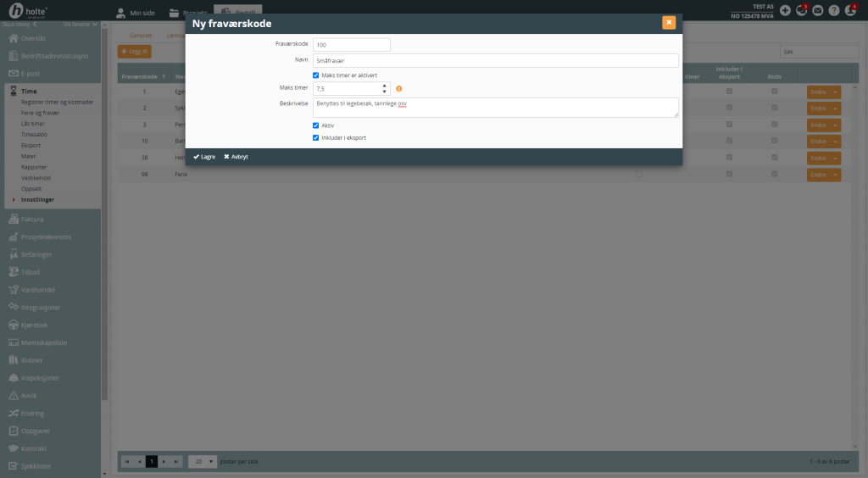Click the question mark help icon

(x=834, y=10)
